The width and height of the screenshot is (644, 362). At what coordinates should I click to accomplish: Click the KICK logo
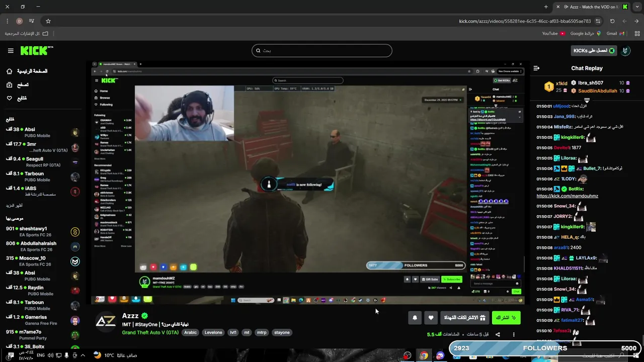pyautogui.click(x=37, y=50)
